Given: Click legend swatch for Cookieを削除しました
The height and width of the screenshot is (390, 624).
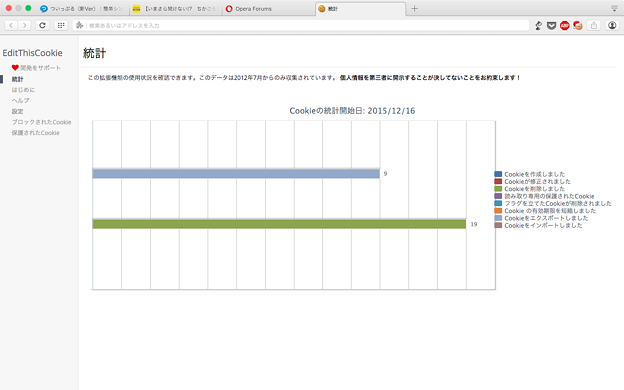Looking at the screenshot, I should [x=498, y=189].
